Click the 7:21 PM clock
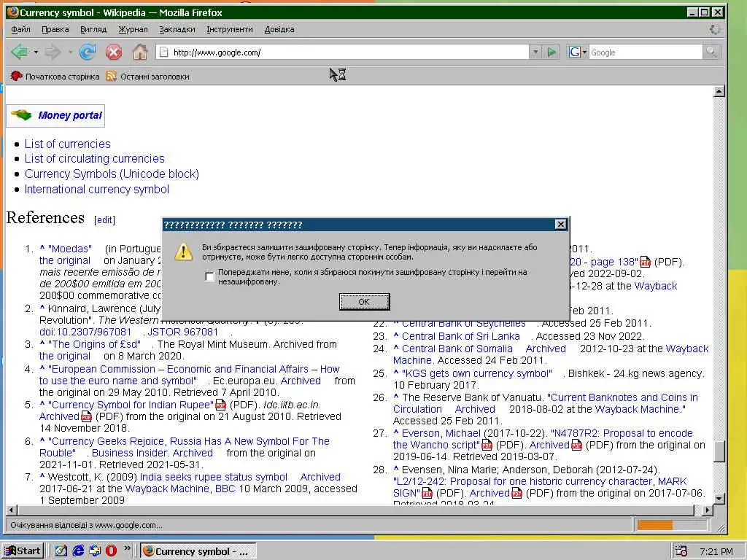 (716, 551)
